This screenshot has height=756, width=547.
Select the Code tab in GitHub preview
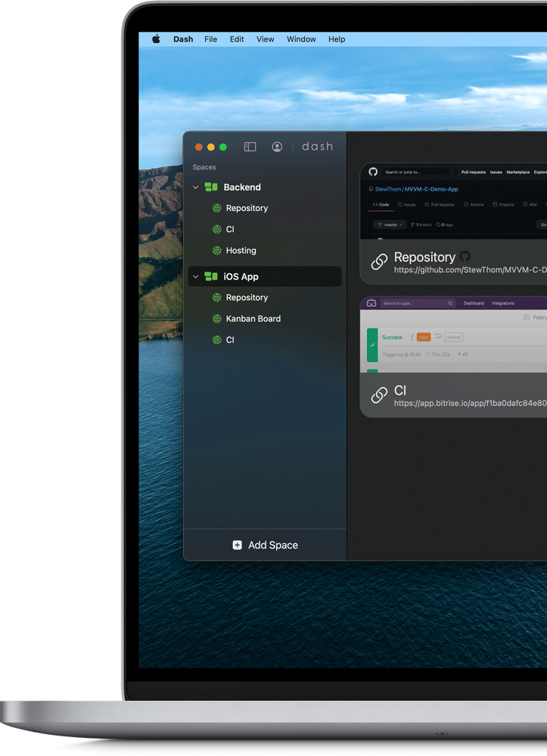point(381,205)
